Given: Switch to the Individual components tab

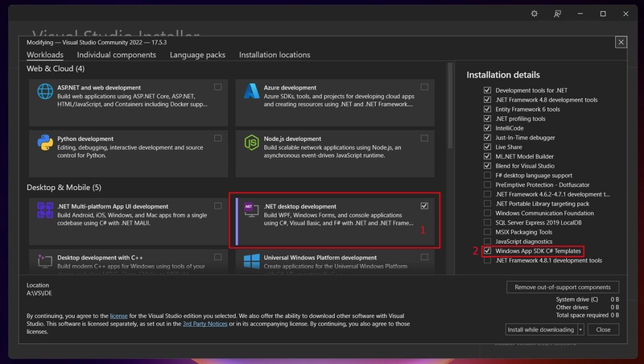Looking at the screenshot, I should coord(116,55).
